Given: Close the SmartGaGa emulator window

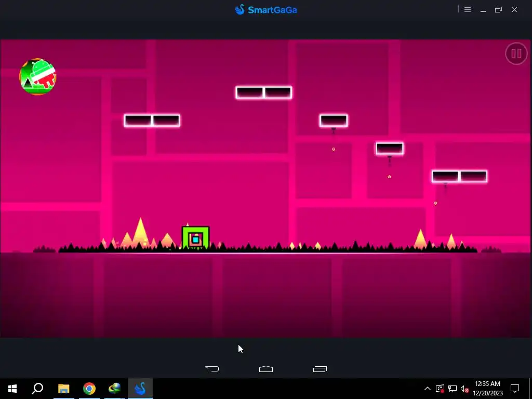Looking at the screenshot, I should (514, 10).
